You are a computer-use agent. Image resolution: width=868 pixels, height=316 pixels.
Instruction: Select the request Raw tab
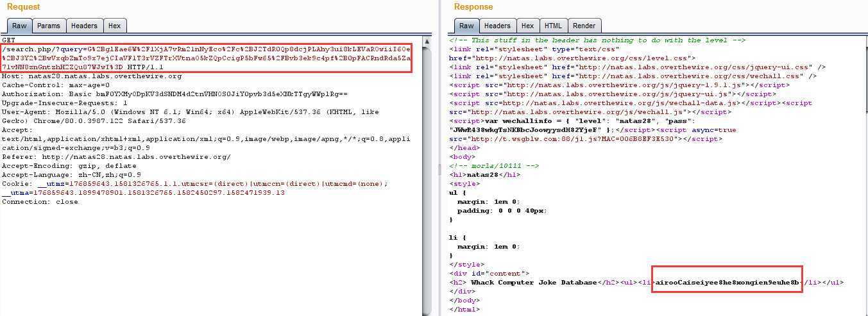[x=19, y=26]
